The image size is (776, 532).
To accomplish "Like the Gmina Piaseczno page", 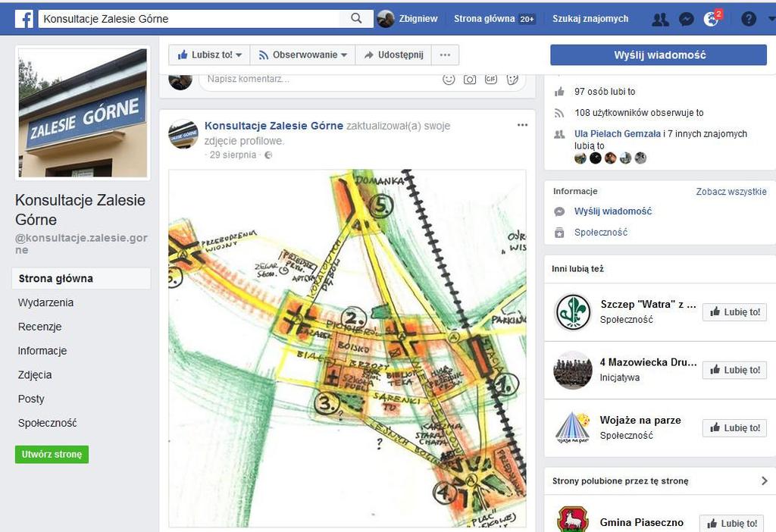I will coord(733,523).
